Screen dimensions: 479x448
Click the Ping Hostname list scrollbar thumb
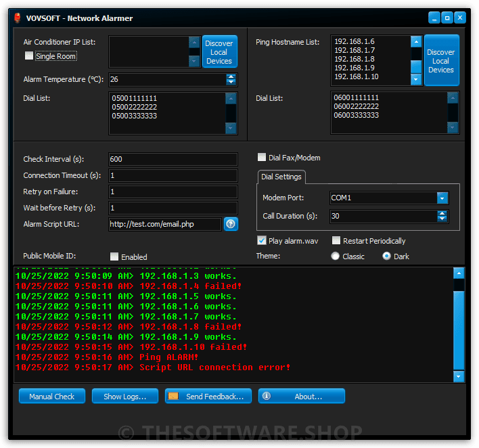[x=416, y=66]
